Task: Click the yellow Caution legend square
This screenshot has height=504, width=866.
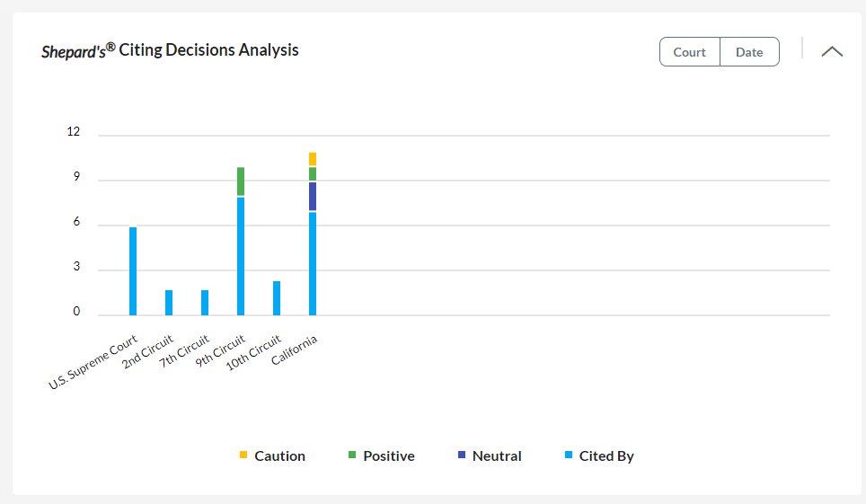Action: coord(243,455)
